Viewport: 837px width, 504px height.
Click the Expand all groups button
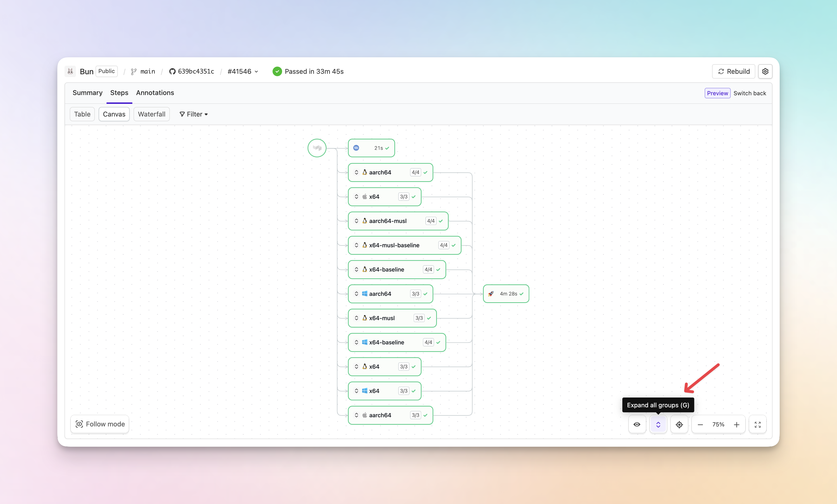(x=658, y=424)
